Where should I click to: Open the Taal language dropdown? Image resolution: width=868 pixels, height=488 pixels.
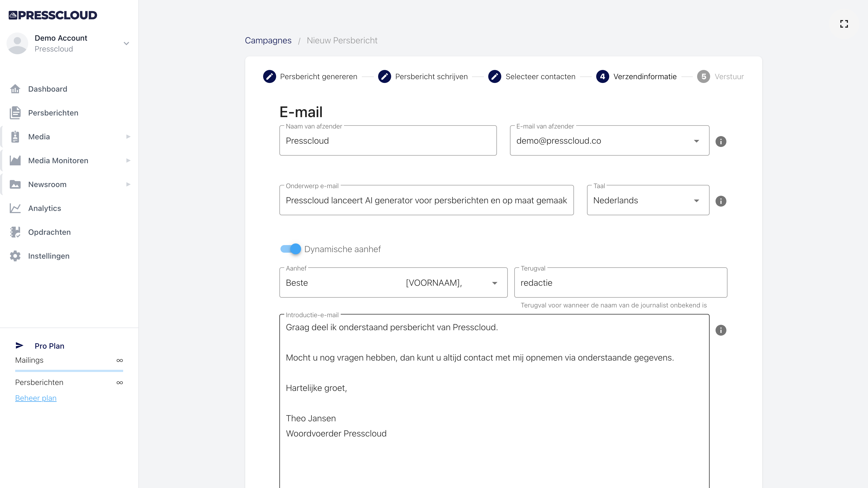(x=696, y=200)
